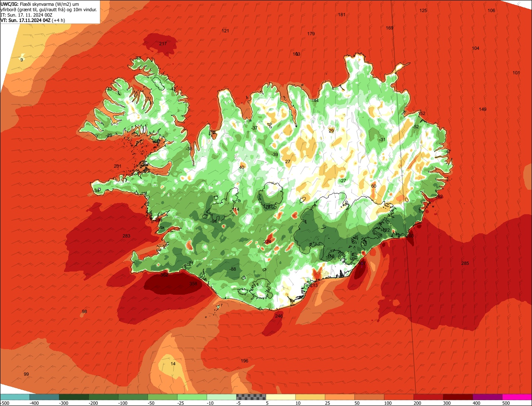Select the pale yellow 5 to 10 legend swatch

(281, 397)
